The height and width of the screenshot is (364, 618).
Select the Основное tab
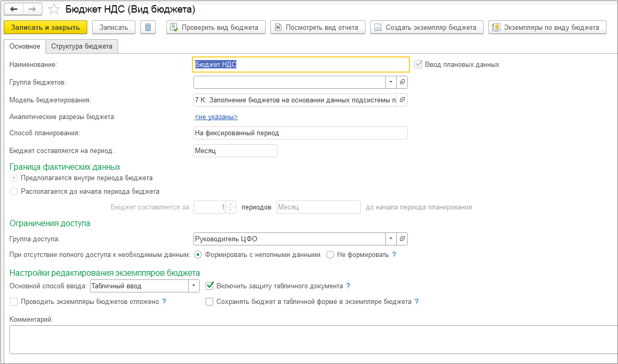pos(25,46)
